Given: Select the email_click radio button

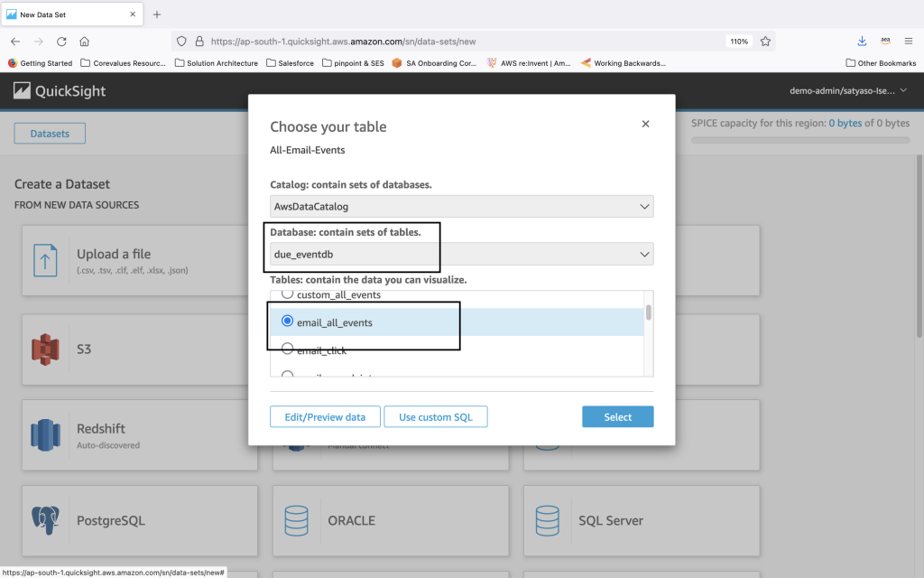Looking at the screenshot, I should (x=288, y=350).
